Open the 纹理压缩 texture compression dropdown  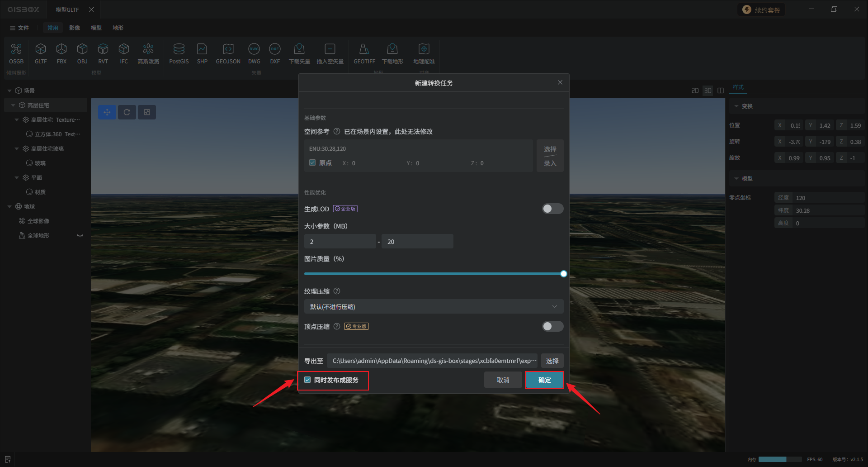tap(434, 307)
